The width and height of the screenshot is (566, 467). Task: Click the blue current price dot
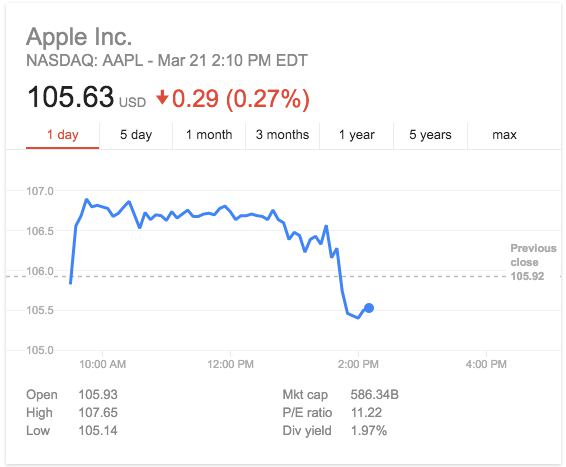click(x=369, y=308)
